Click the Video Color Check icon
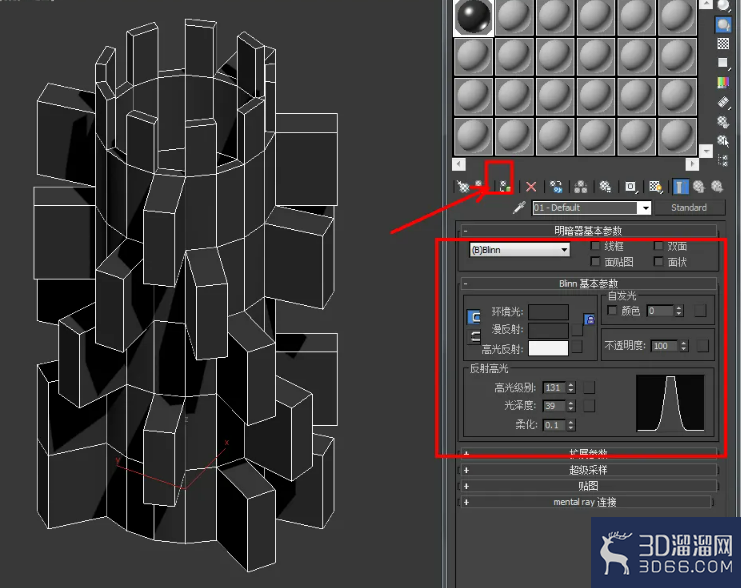This screenshot has width=741, height=588. point(723,82)
